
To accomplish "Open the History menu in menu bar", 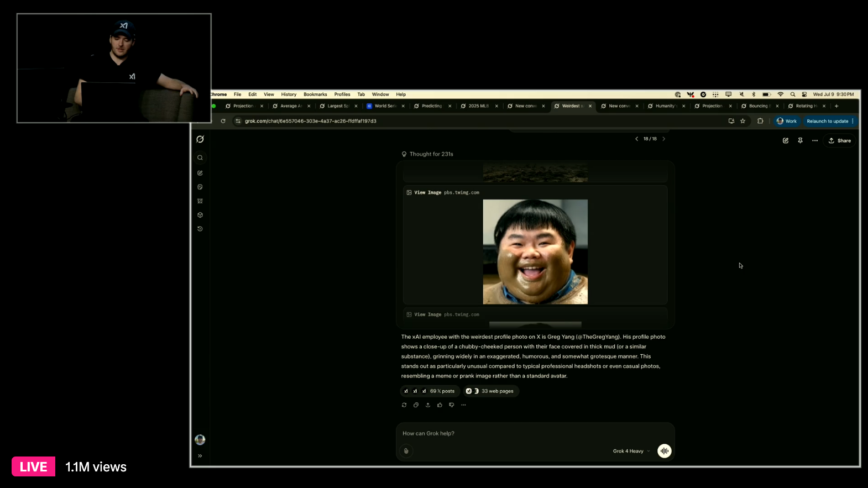I will pos(289,95).
